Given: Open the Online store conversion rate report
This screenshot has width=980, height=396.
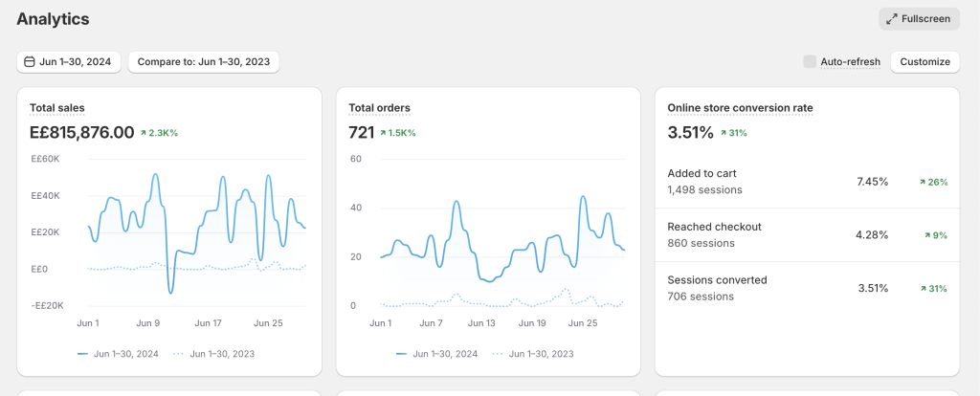Looking at the screenshot, I should coord(740,108).
